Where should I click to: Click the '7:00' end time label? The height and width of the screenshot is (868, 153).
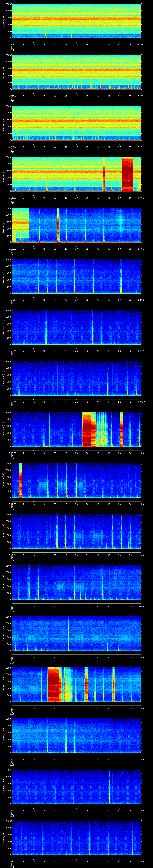[141, 759]
